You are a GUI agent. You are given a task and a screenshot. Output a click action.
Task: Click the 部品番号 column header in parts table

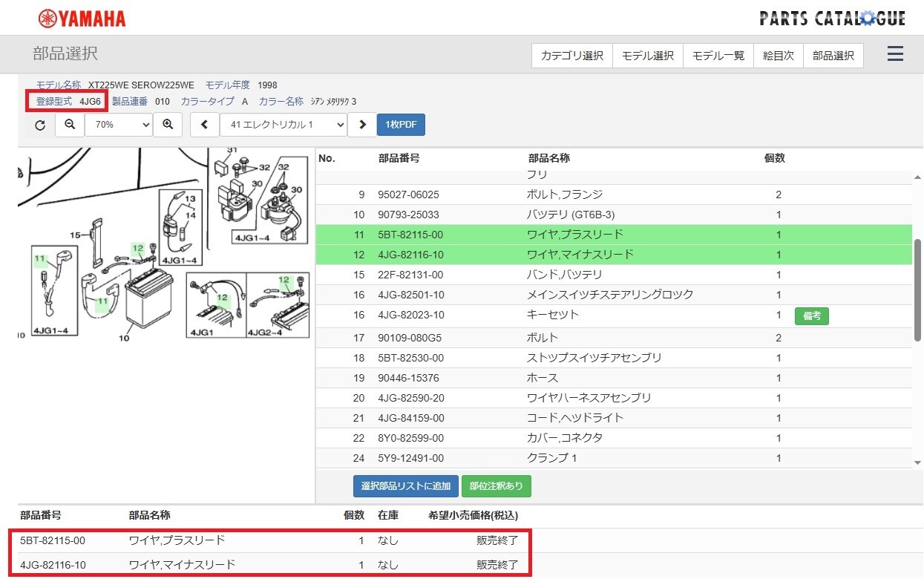click(x=399, y=158)
